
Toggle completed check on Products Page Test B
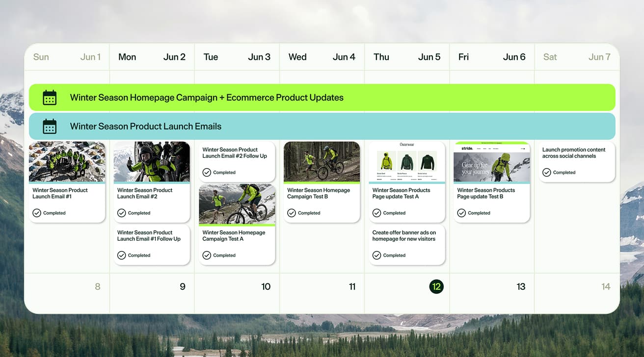pos(461,213)
